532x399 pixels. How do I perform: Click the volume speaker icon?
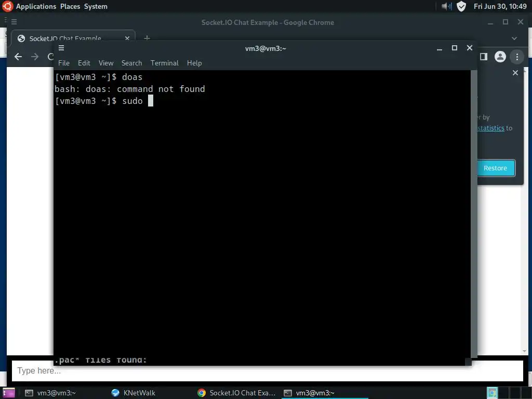[x=446, y=6]
